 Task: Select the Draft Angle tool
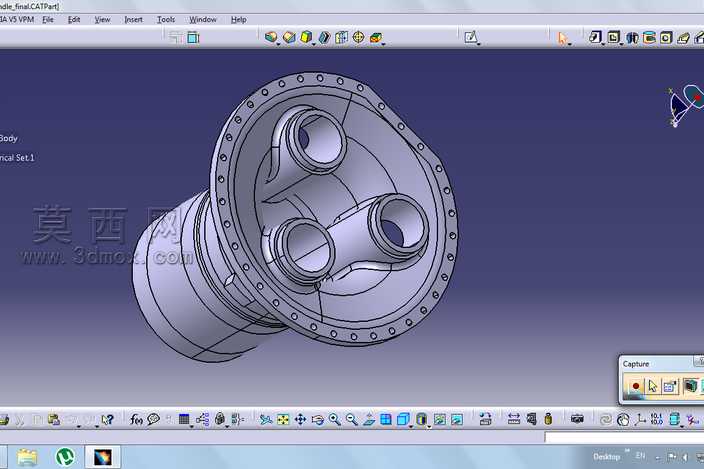(306, 37)
